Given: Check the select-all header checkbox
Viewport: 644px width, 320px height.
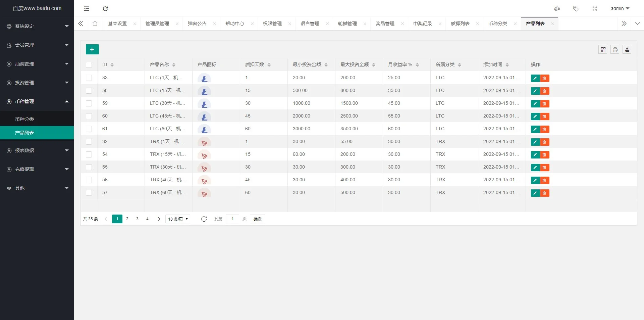Looking at the screenshot, I should (x=89, y=65).
